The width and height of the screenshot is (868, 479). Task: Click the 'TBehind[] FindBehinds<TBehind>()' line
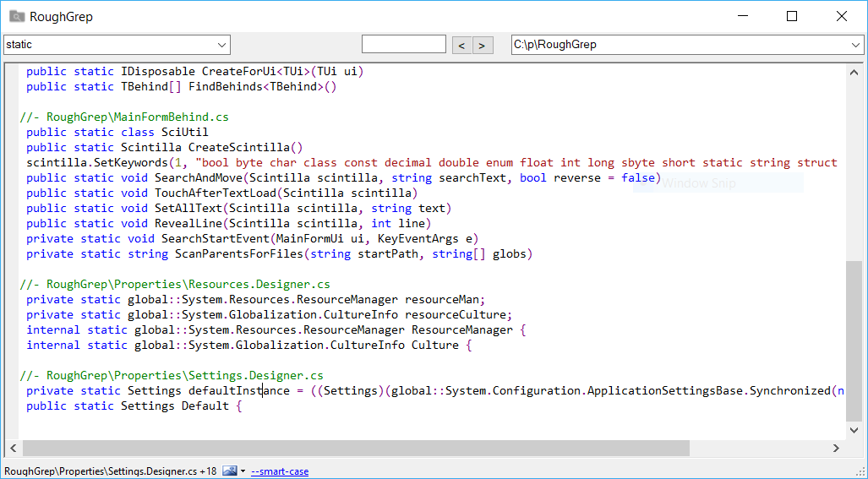pyautogui.click(x=182, y=86)
